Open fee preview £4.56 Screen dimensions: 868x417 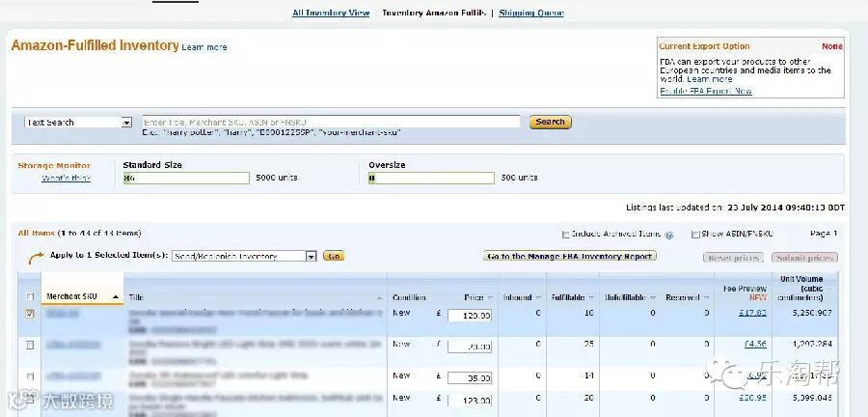(755, 344)
